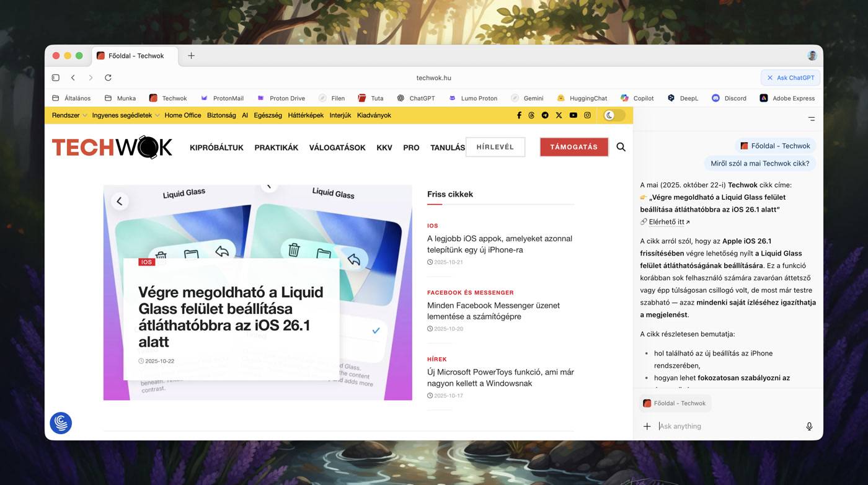Open the Kiadványok top bar link
The height and width of the screenshot is (485, 868).
pyautogui.click(x=374, y=115)
